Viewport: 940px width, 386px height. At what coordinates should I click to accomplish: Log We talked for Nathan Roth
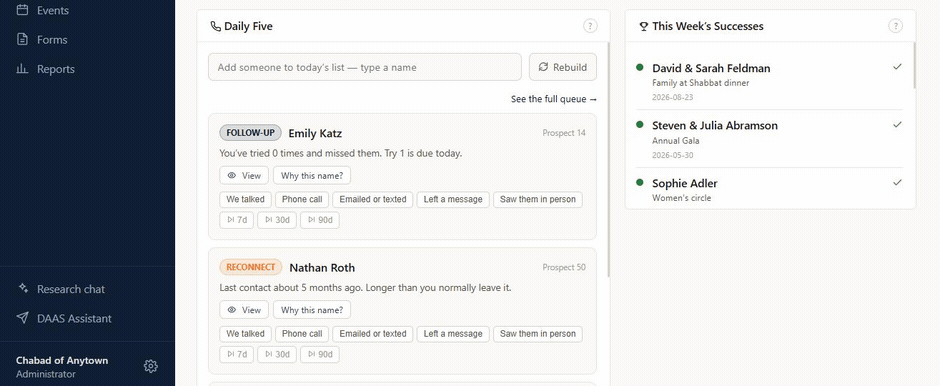pyautogui.click(x=245, y=334)
